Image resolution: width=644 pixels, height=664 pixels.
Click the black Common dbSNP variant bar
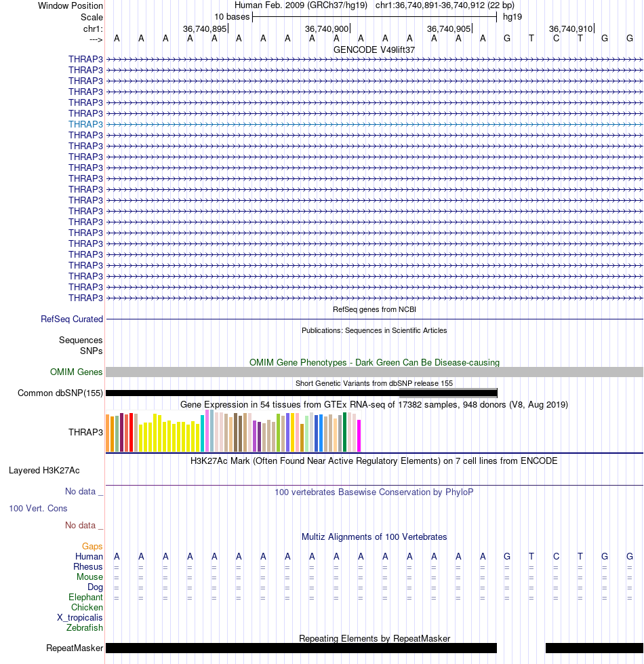coord(301,393)
